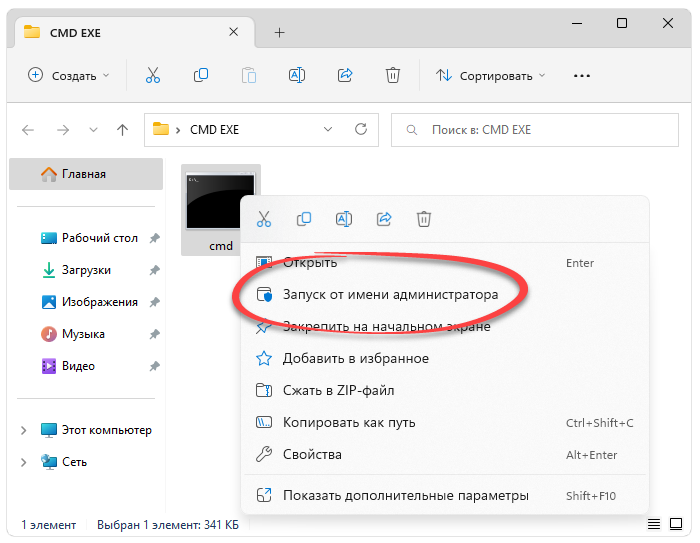The image size is (700, 543).
Task: Click the Cut icon in the top toolbar
Action: (x=153, y=75)
